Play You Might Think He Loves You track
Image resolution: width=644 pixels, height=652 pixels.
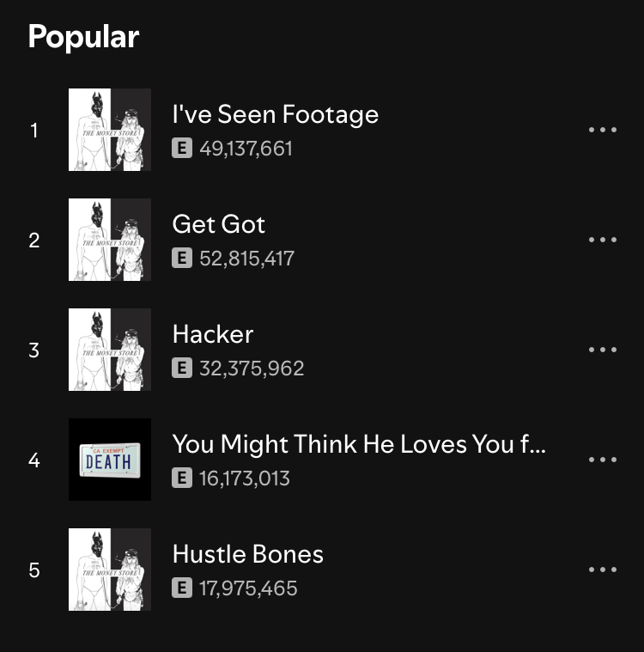(359, 444)
